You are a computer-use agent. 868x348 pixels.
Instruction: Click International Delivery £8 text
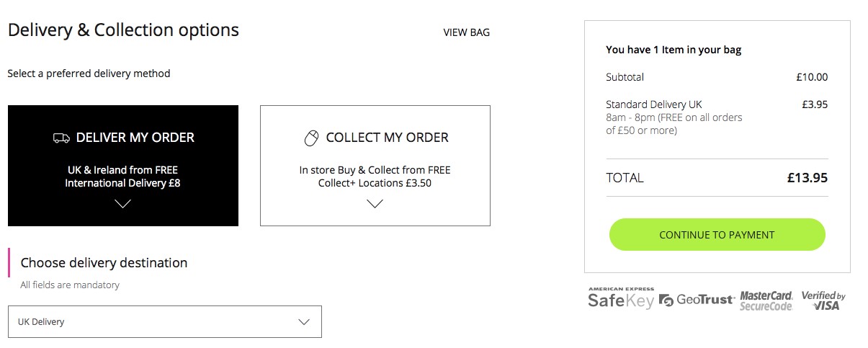pyautogui.click(x=122, y=183)
